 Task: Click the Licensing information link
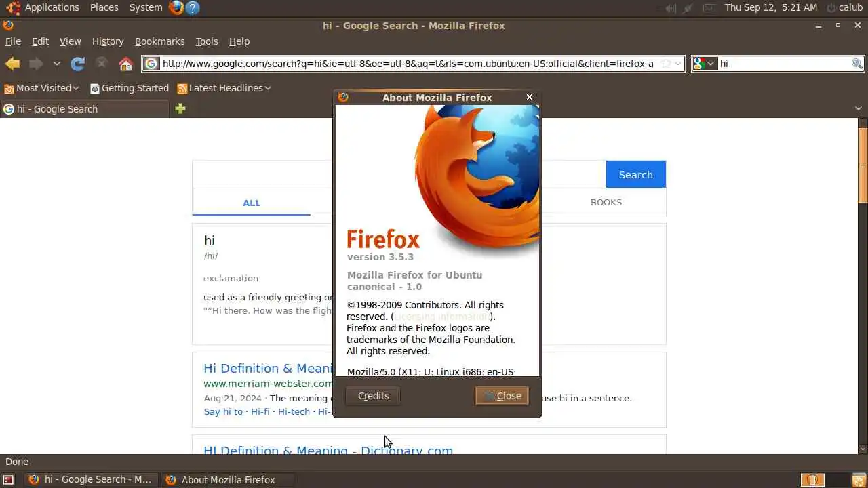point(442,317)
